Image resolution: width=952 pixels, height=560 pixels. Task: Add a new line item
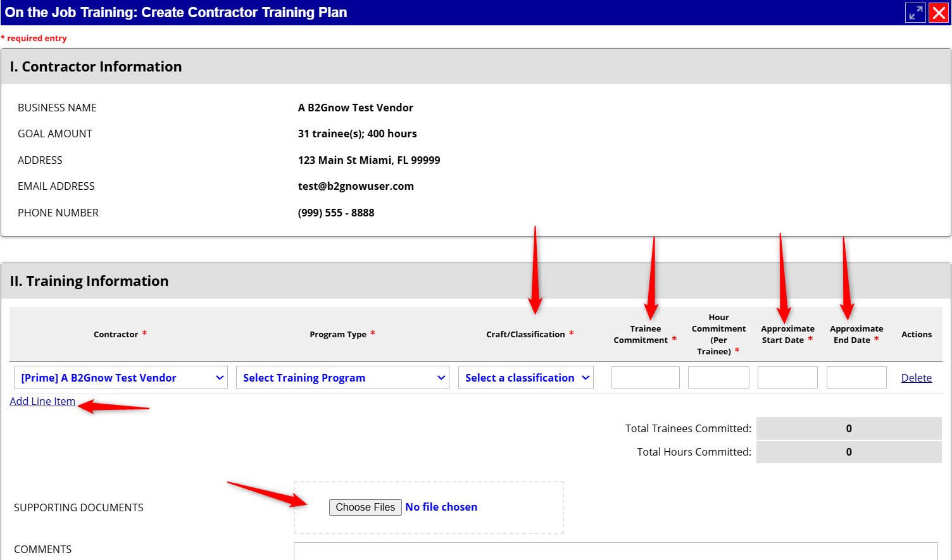tap(42, 401)
